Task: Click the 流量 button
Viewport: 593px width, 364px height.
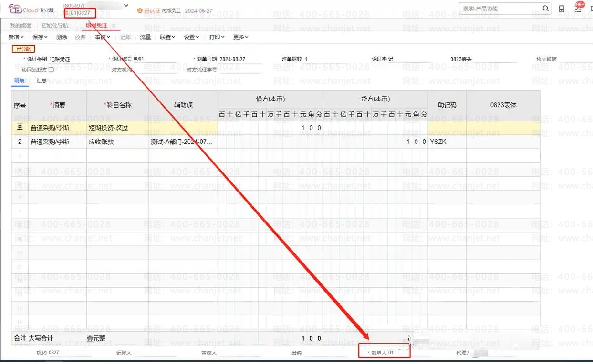Action: tap(146, 37)
